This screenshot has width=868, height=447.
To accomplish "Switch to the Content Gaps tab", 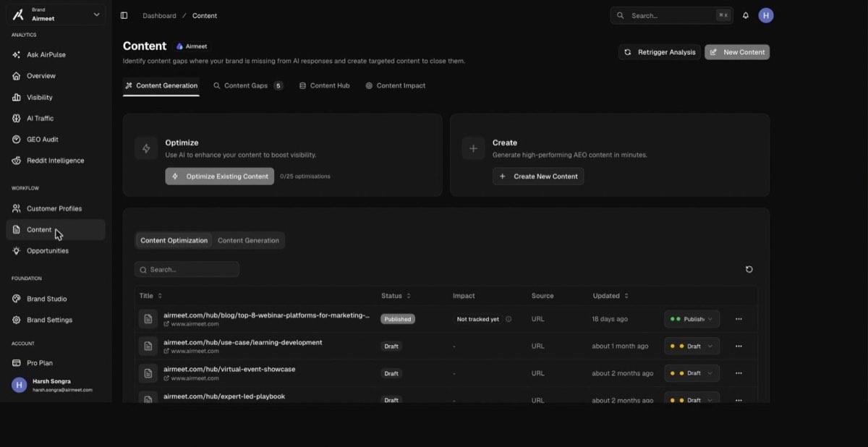I will [x=247, y=85].
